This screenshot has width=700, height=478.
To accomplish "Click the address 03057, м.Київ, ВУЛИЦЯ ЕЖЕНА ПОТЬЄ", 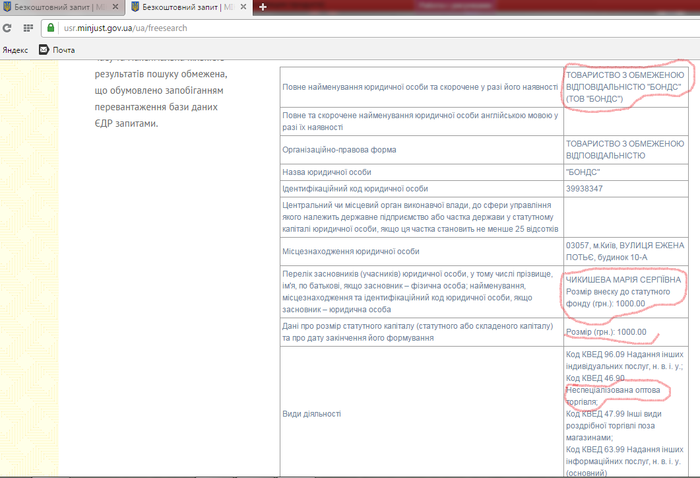I will 625,251.
